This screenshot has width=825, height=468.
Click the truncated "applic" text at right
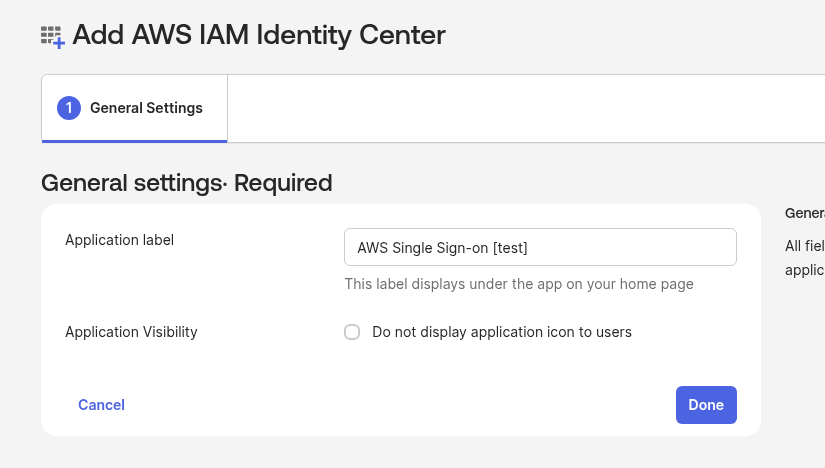pyautogui.click(x=805, y=270)
